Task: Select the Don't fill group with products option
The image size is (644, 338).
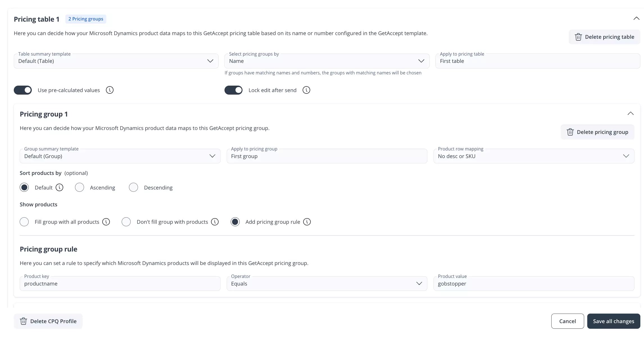Action: click(125, 221)
